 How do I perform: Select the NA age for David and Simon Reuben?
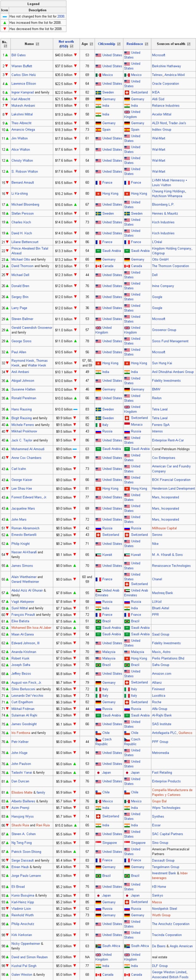(x=87, y=957)
